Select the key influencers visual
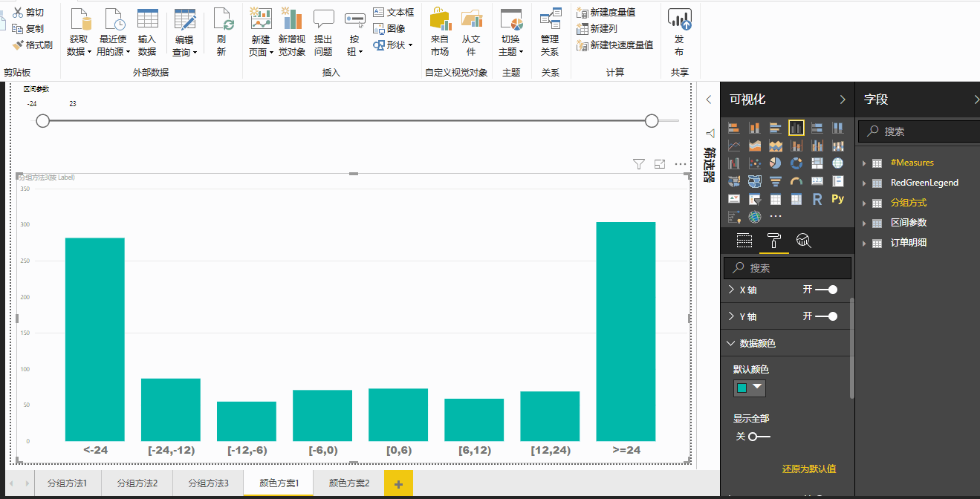This screenshot has height=499, width=980. point(734,217)
